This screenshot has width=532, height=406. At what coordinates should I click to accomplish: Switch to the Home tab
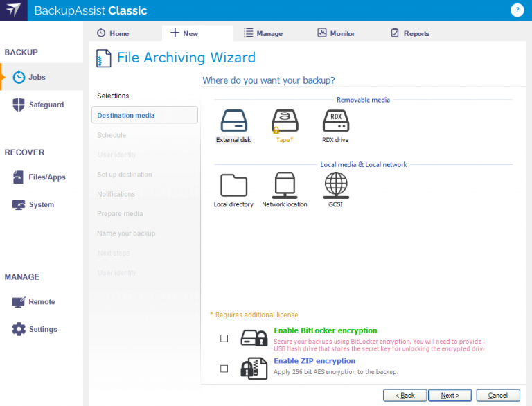click(113, 33)
